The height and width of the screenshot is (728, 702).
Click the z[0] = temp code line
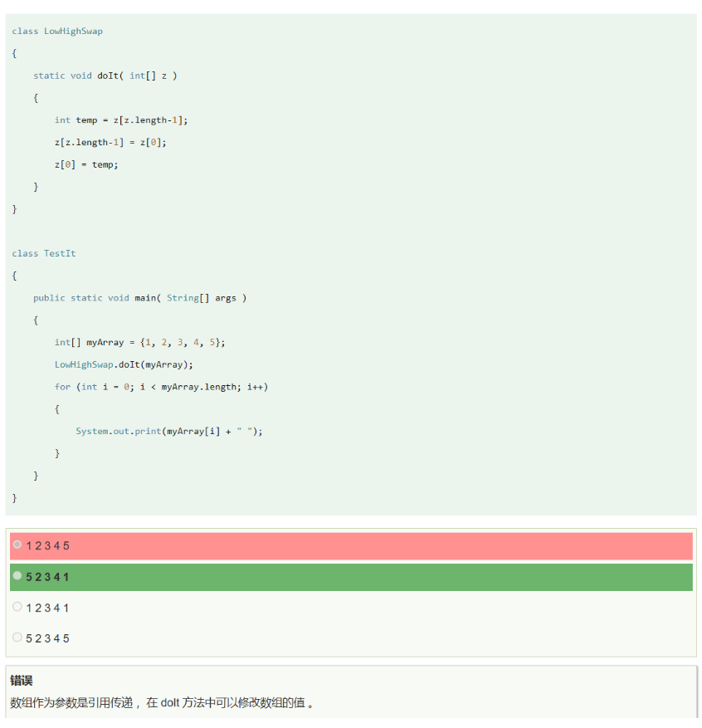click(86, 164)
